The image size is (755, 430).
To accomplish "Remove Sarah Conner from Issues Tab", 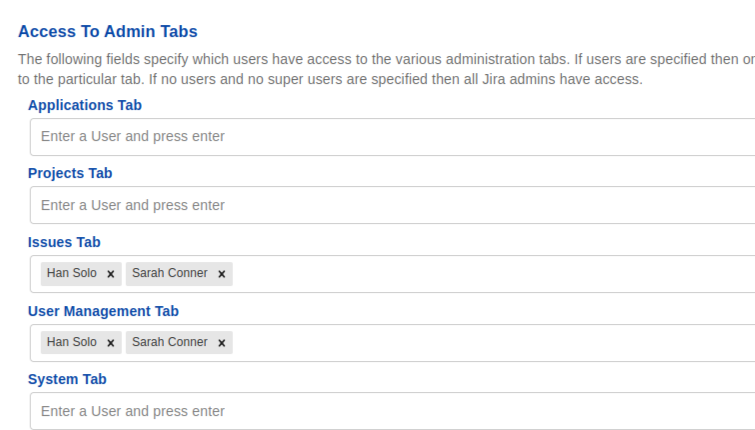I will 222,274.
